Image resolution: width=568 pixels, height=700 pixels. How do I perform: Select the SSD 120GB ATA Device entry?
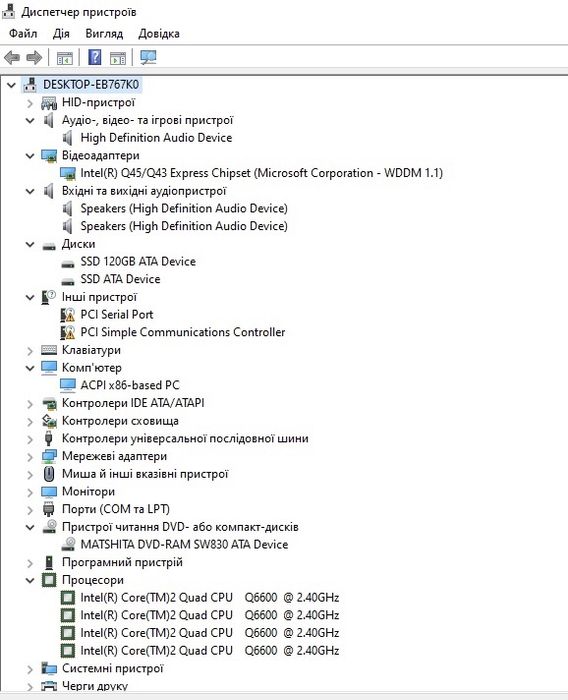pos(138,261)
